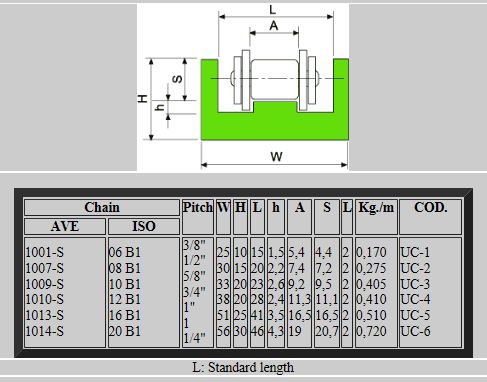Click chain entry 1014-S
This screenshot has width=487, height=382.
click(44, 331)
